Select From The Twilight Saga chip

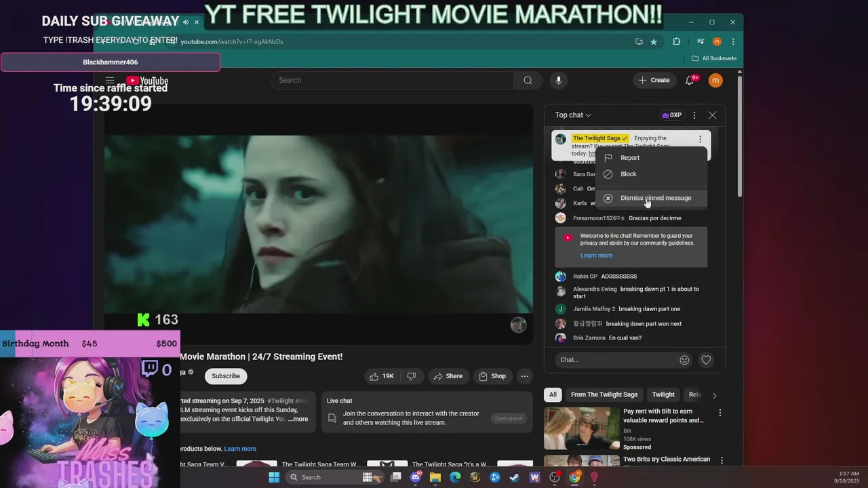(604, 394)
